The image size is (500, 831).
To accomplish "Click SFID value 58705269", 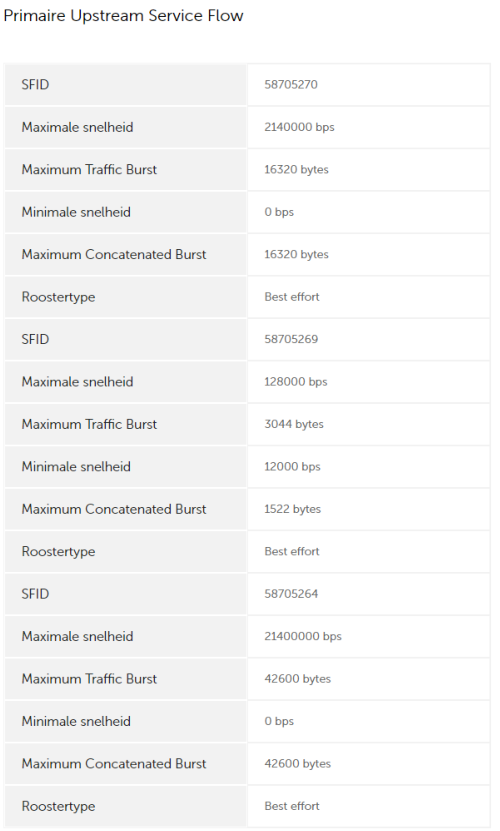I will (291, 339).
